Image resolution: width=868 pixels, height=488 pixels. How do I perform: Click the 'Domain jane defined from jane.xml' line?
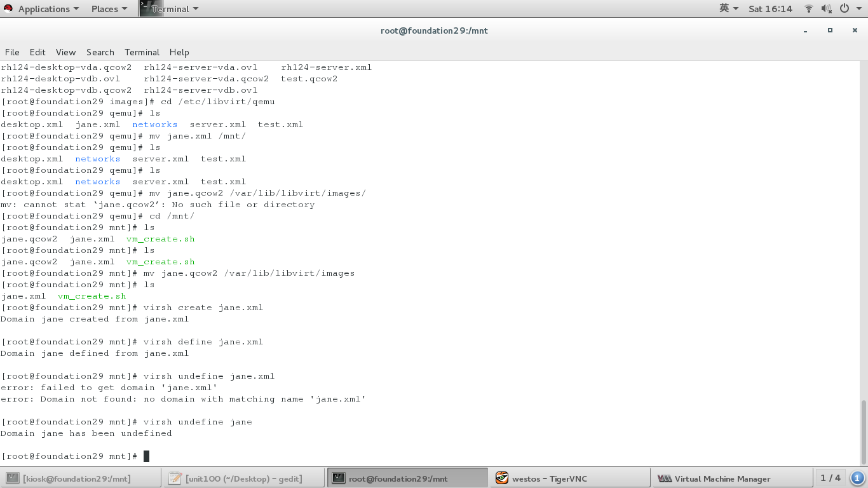95,353
